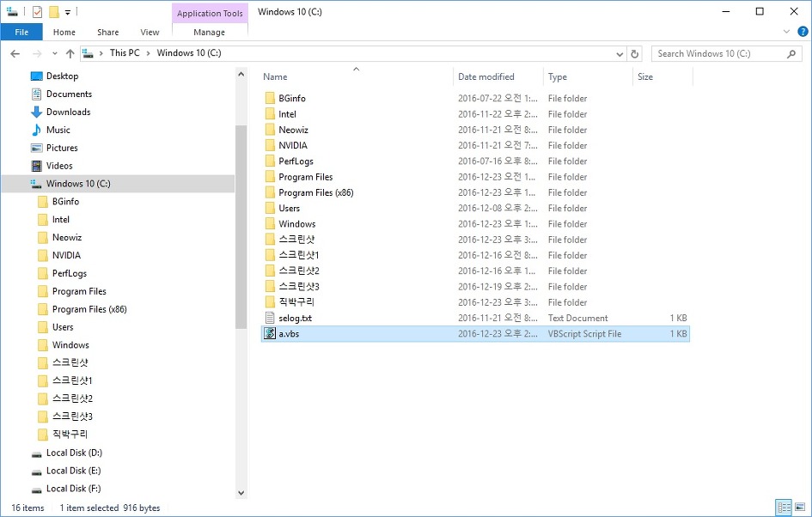The height and width of the screenshot is (517, 812).
Task: Select Local Disk (D:) in the navigation pane
Action: [74, 453]
